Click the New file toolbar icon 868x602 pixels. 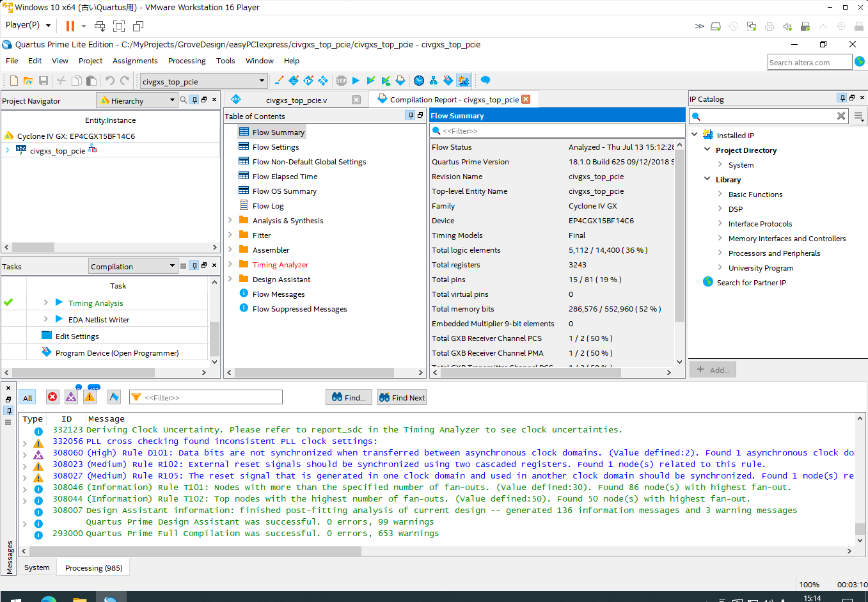14,81
